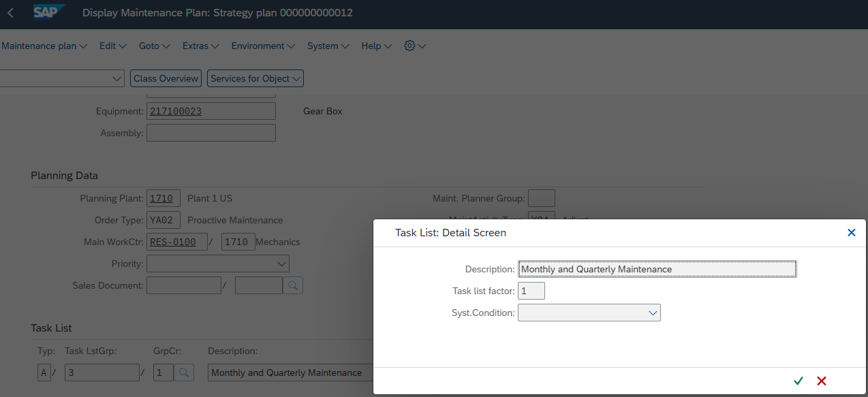Image resolution: width=868 pixels, height=397 pixels.
Task: Open the command field dropdown
Action: [x=117, y=78]
